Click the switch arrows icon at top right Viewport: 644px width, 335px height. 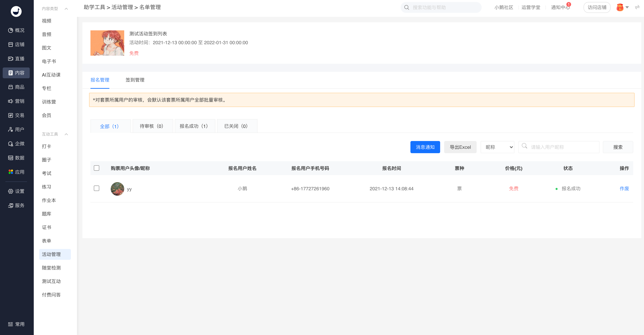[x=637, y=7]
